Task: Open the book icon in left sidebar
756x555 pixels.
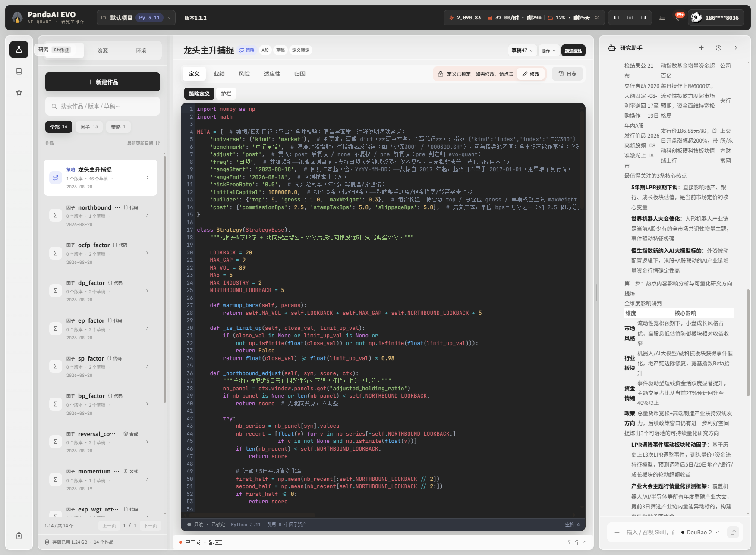Action: pos(19,71)
